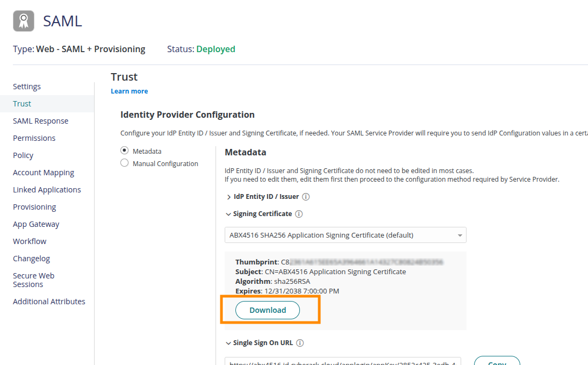The image size is (588, 365).
Task: Go to SAML Response section
Action: pos(41,121)
